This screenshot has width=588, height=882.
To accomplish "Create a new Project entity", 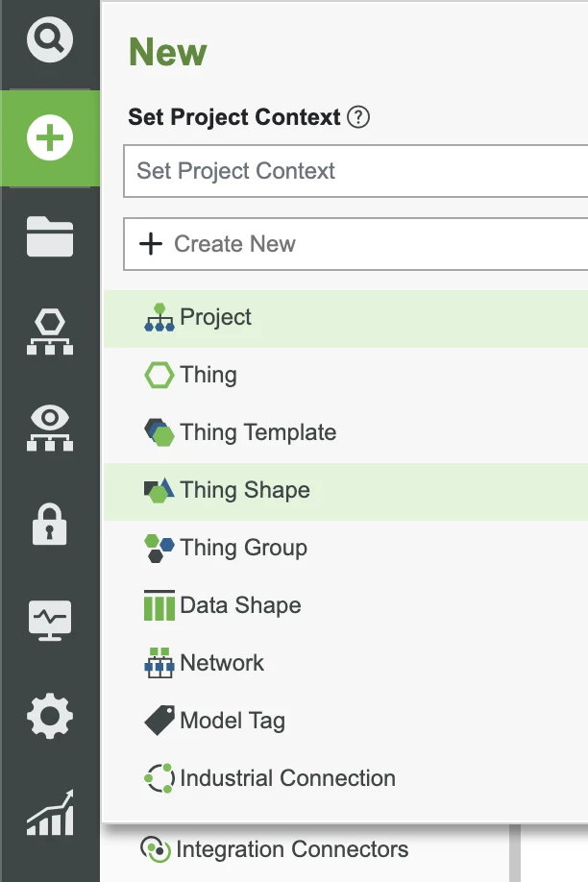I will click(x=216, y=317).
